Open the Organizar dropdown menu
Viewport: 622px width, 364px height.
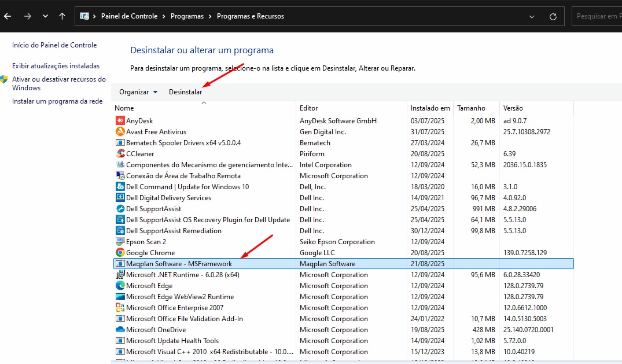[138, 92]
